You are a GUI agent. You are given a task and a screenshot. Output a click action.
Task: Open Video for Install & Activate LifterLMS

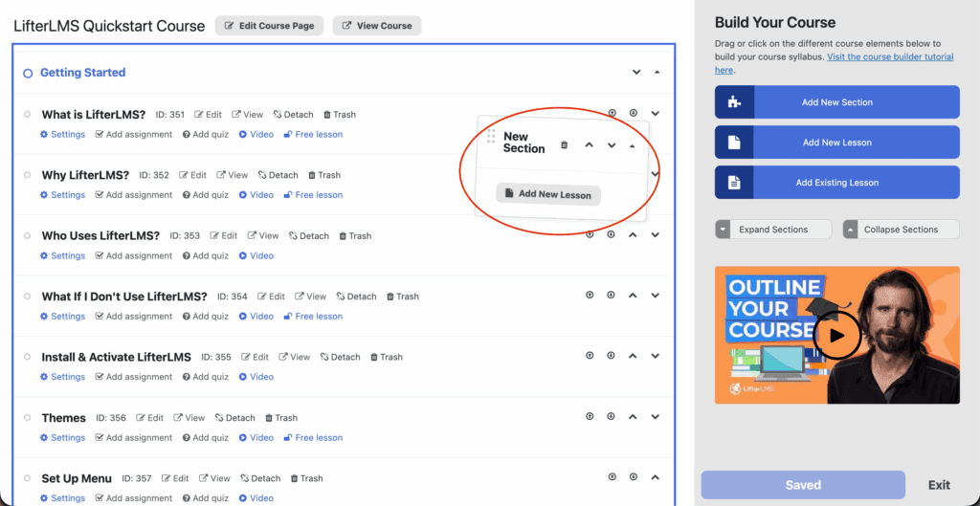256,377
